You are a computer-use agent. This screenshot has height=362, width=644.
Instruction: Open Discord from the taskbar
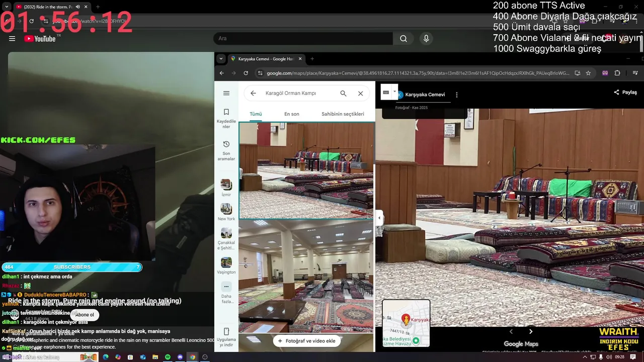[180, 357]
